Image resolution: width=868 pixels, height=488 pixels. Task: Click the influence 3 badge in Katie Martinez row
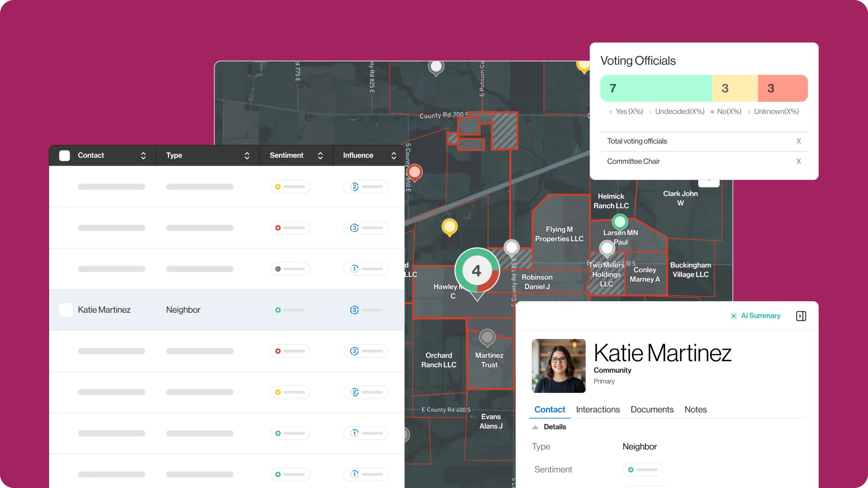tap(354, 310)
